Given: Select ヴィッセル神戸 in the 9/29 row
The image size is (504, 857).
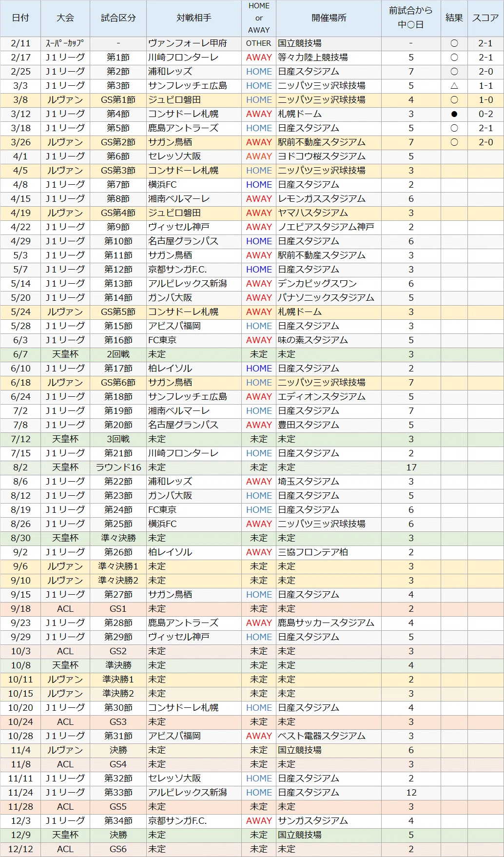Looking at the screenshot, I should pos(194,637).
